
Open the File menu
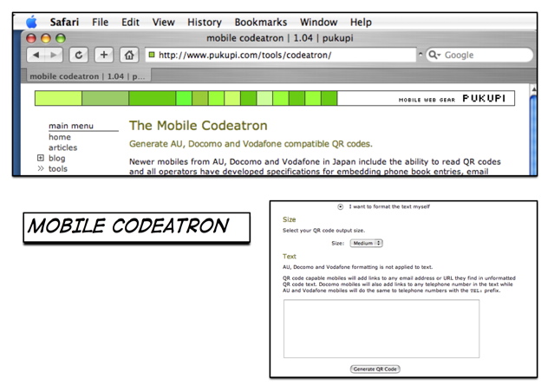tap(100, 23)
